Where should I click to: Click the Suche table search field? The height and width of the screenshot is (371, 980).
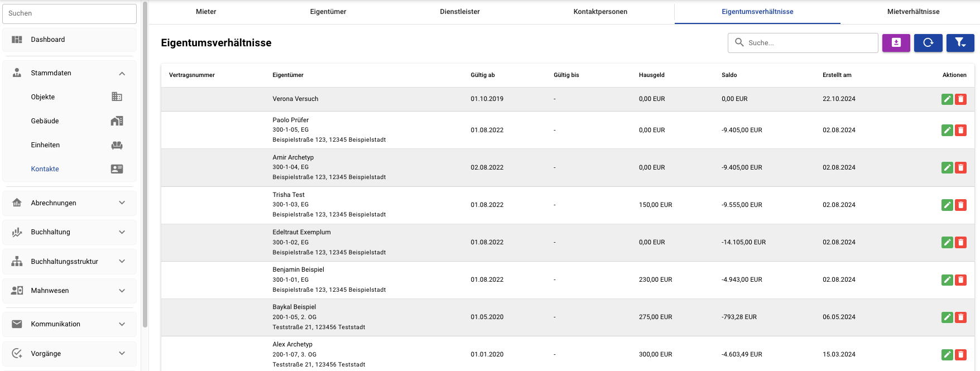pos(803,43)
